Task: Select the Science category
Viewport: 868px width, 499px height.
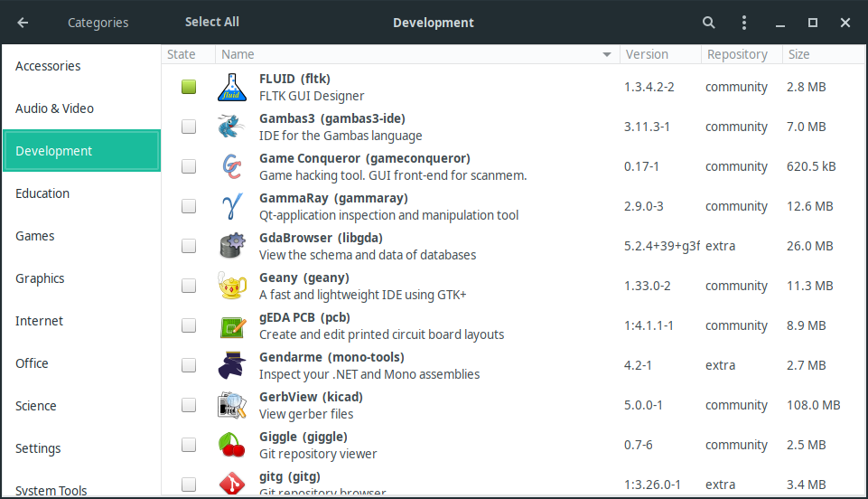Action: 81,406
